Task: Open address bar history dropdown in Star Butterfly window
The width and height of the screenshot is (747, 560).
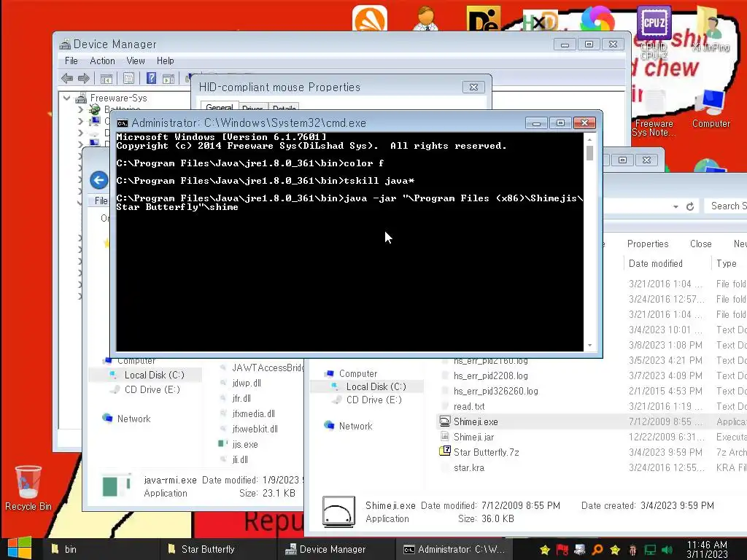Action: [676, 206]
